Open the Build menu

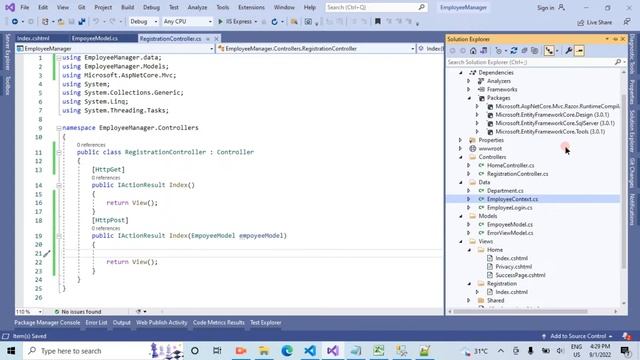(x=127, y=7)
